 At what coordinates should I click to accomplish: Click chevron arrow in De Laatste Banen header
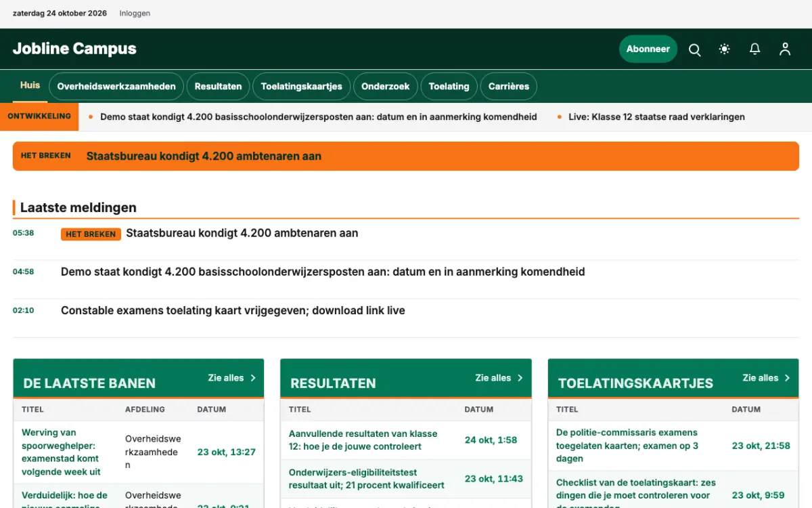point(253,378)
